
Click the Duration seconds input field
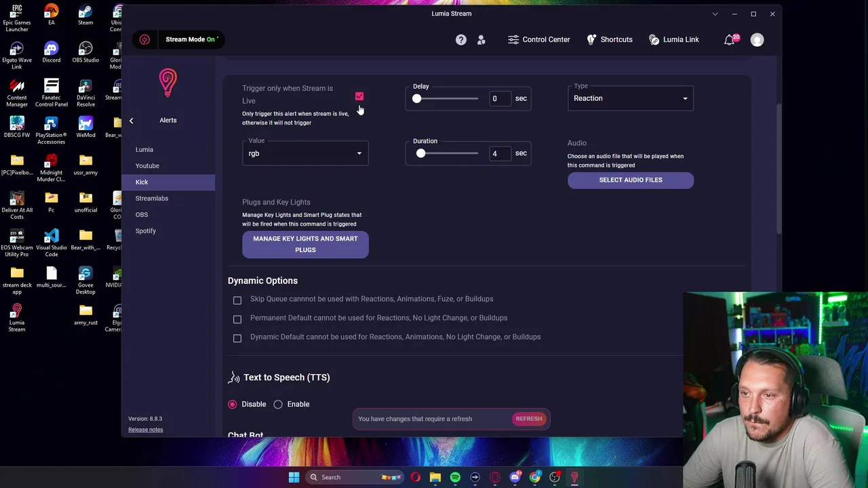pyautogui.click(x=500, y=154)
